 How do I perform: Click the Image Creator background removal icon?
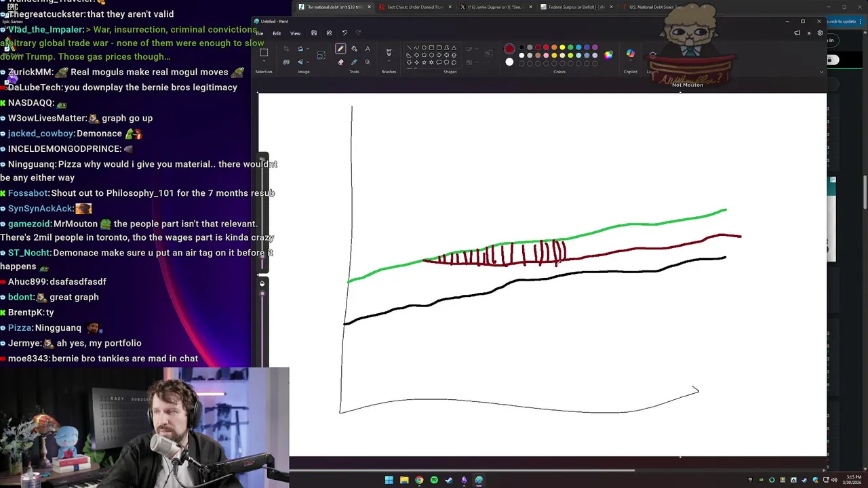[x=286, y=62]
